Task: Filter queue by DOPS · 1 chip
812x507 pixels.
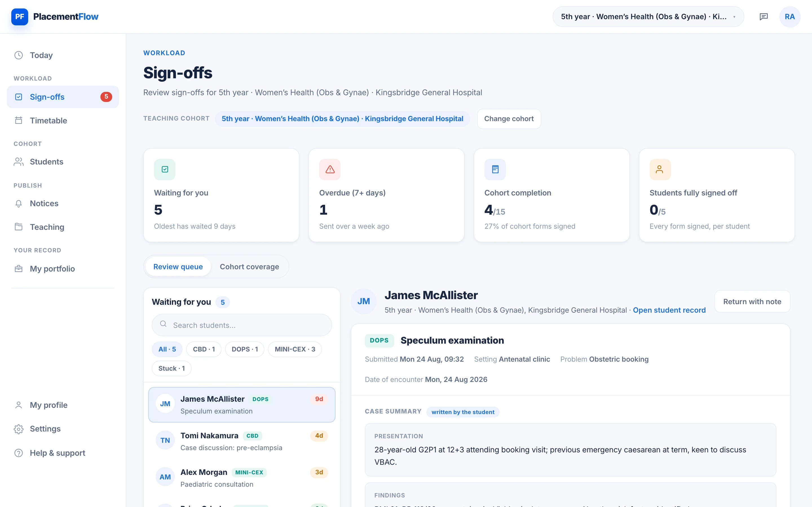Action: point(245,349)
